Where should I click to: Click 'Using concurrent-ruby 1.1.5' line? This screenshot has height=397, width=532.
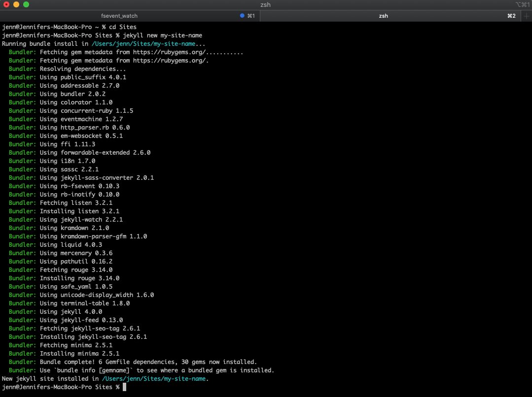click(86, 110)
